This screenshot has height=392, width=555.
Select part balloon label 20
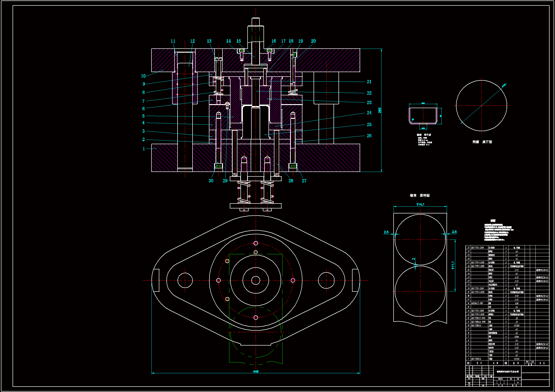[313, 41]
